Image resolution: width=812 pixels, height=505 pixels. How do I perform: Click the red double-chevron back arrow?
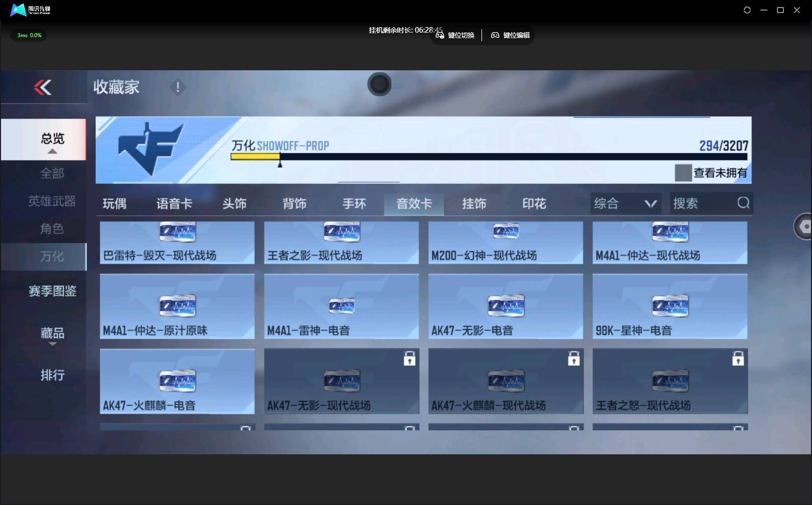click(43, 87)
